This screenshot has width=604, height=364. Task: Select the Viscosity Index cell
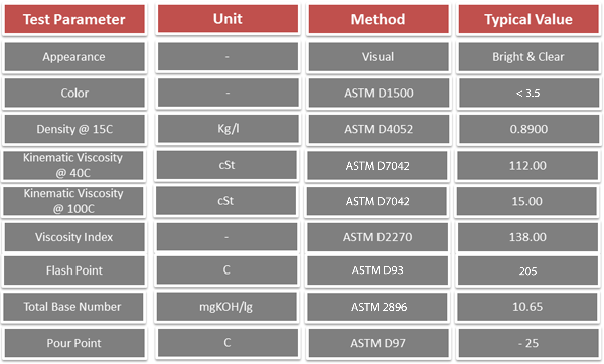tap(74, 237)
